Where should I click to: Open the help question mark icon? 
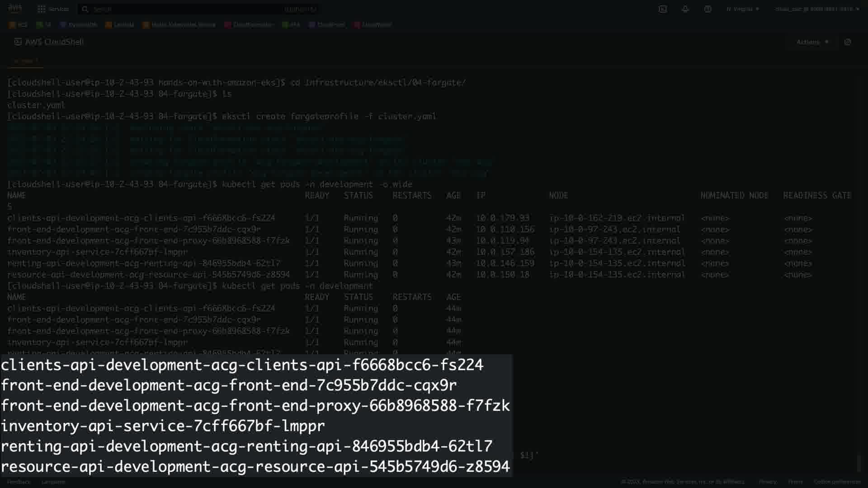pyautogui.click(x=708, y=9)
